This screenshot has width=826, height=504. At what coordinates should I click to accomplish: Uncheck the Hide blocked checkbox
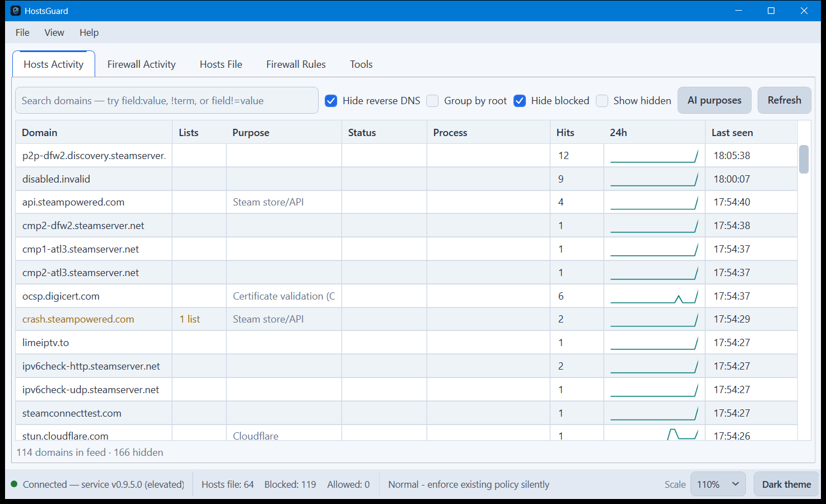pyautogui.click(x=520, y=101)
